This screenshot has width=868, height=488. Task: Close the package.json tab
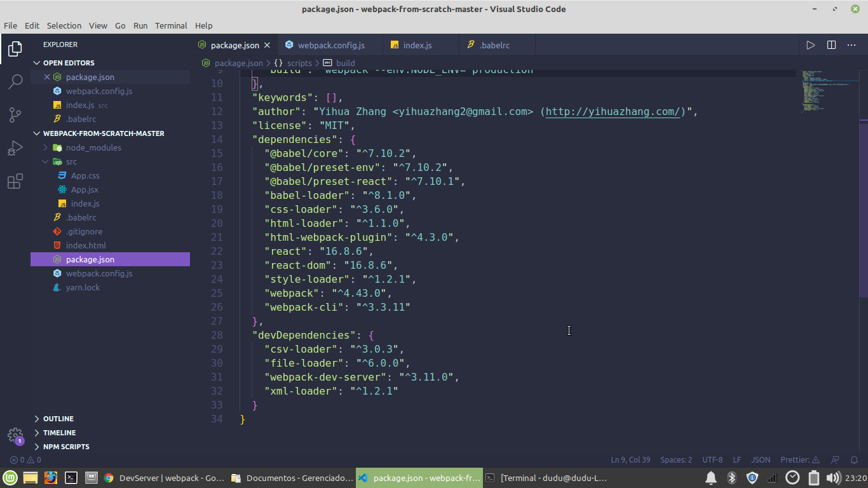pyautogui.click(x=268, y=45)
